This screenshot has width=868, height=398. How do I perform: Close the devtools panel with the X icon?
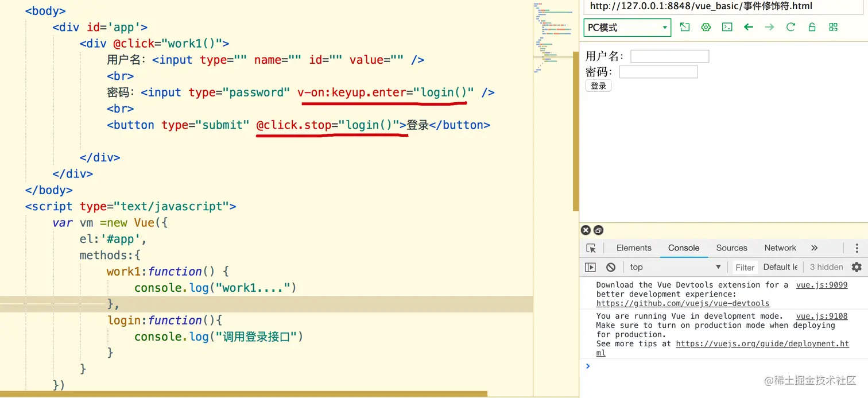pyautogui.click(x=586, y=230)
